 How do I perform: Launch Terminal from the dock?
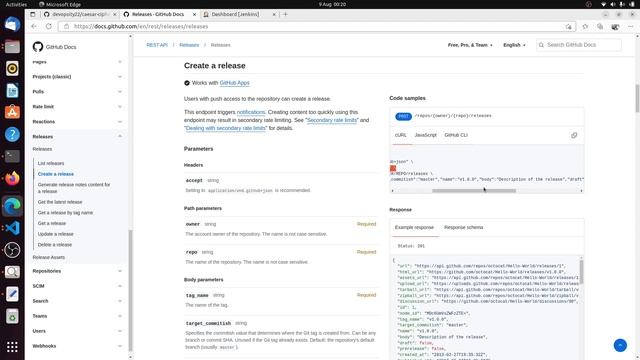[12, 156]
